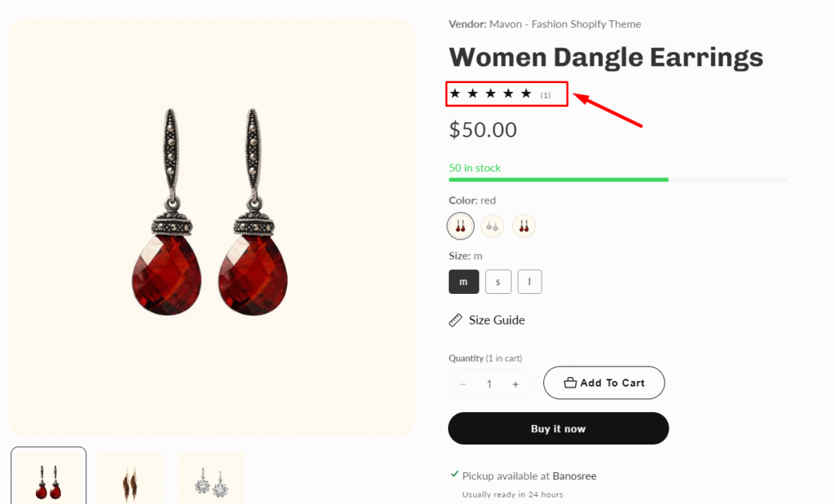Click the plus icon to increase quantity
The width and height of the screenshot is (834, 504).
point(516,384)
